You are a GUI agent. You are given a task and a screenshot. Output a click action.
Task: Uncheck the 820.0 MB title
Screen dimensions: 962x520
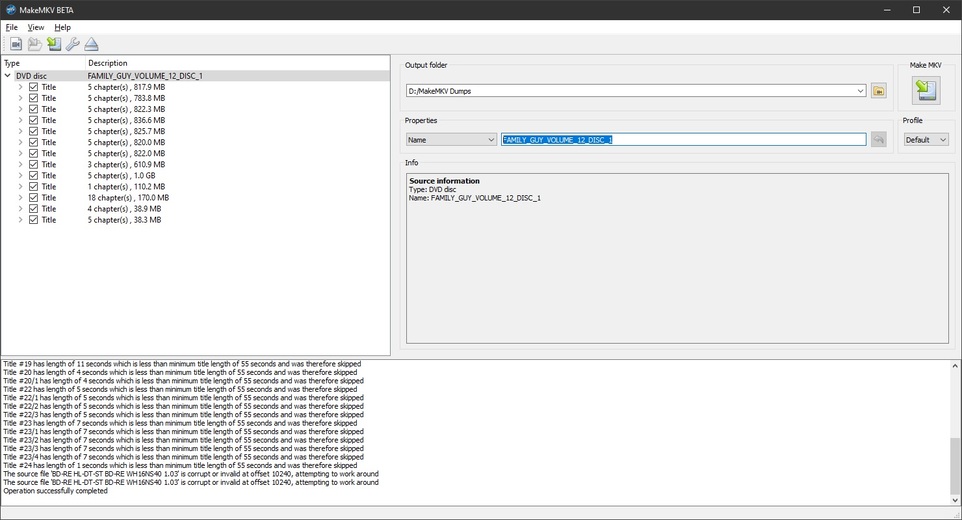coord(33,142)
